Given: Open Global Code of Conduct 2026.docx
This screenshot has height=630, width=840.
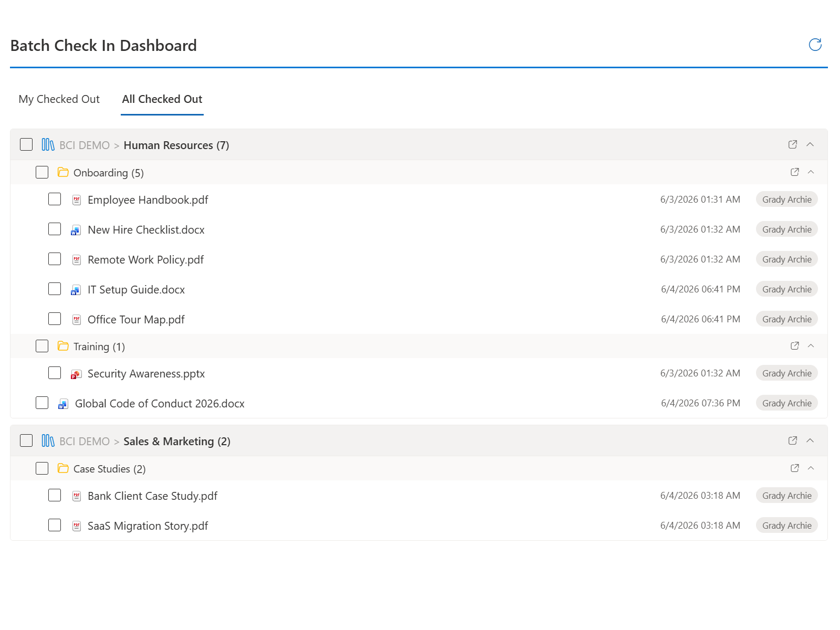Looking at the screenshot, I should 160,404.
